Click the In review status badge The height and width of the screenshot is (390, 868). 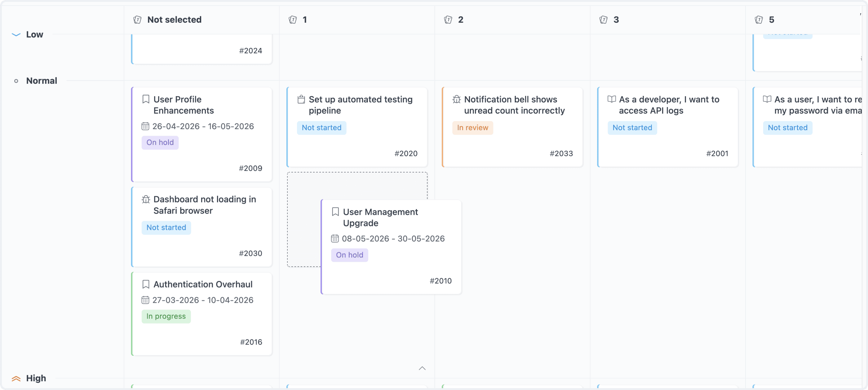coord(472,128)
